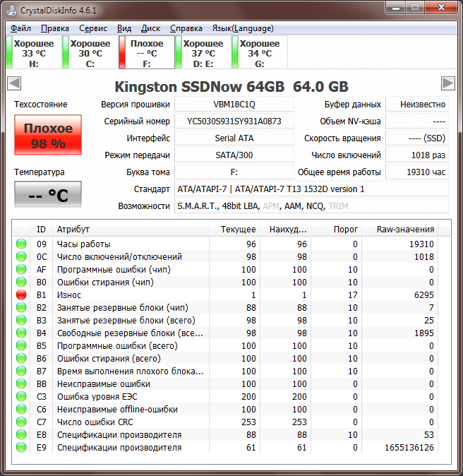Click red status icon for Износ
The height and width of the screenshot is (476, 463).
[x=21, y=294]
